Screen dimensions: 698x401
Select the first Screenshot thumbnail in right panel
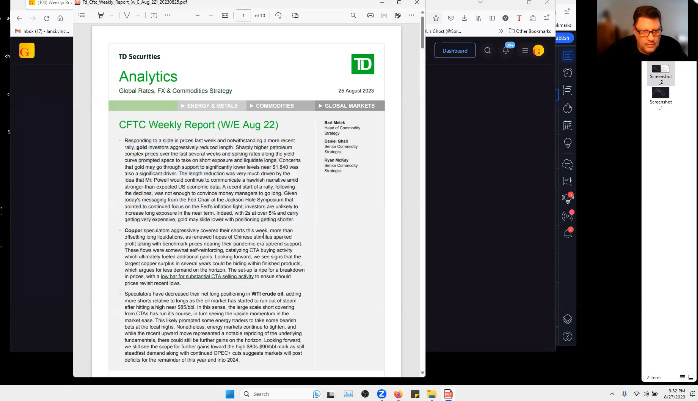click(x=661, y=73)
